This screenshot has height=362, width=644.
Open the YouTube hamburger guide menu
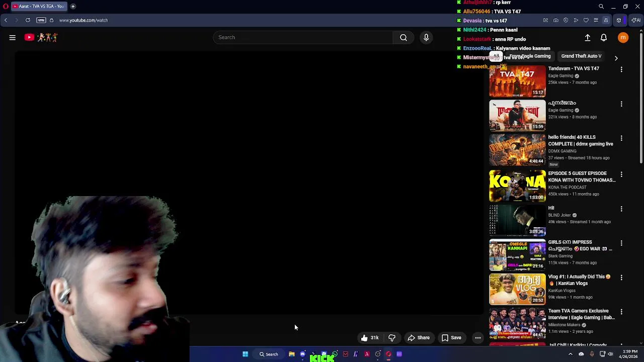coord(13,37)
